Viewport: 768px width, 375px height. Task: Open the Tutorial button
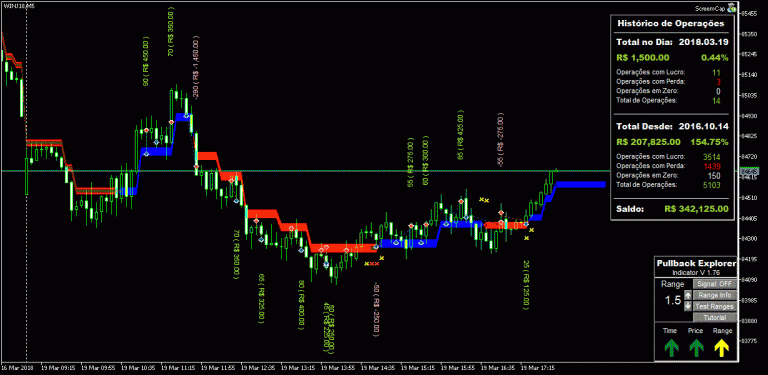(x=715, y=318)
